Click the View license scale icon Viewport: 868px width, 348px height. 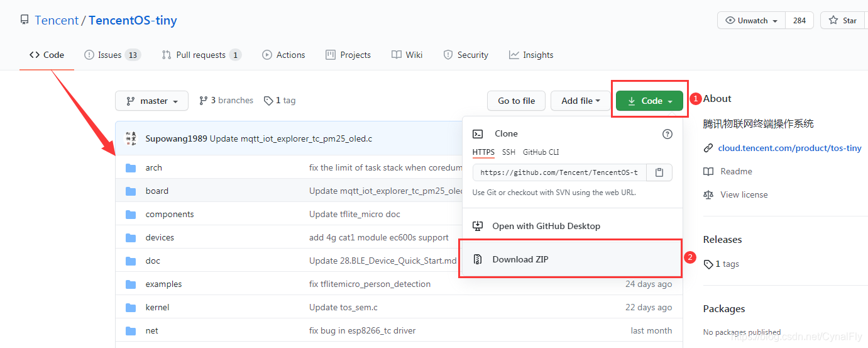[x=708, y=195]
